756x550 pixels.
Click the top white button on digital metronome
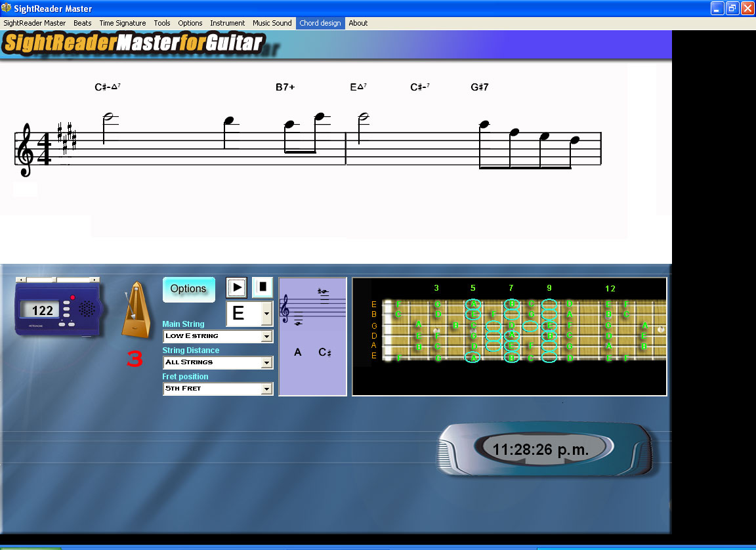pyautogui.click(x=66, y=303)
